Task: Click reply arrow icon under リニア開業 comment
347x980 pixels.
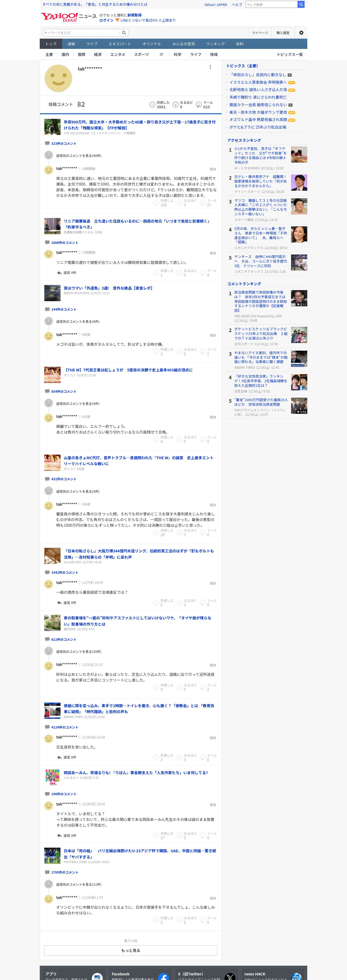Action: 59,273
